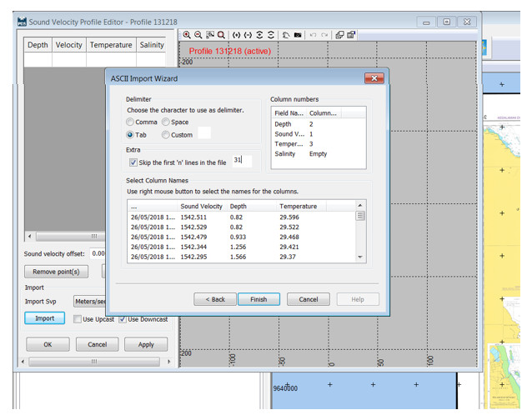Viewport: 532px width, 420px height.
Task: Click the Finish button in wizard
Action: [258, 299]
